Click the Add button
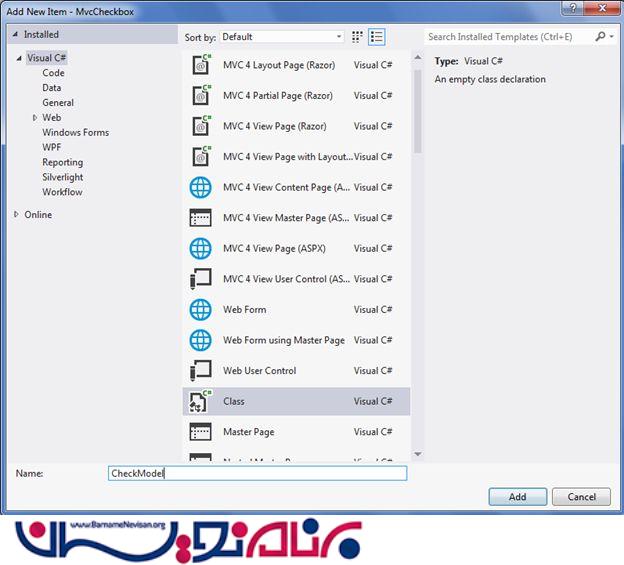The height and width of the screenshot is (565, 624). point(518,497)
